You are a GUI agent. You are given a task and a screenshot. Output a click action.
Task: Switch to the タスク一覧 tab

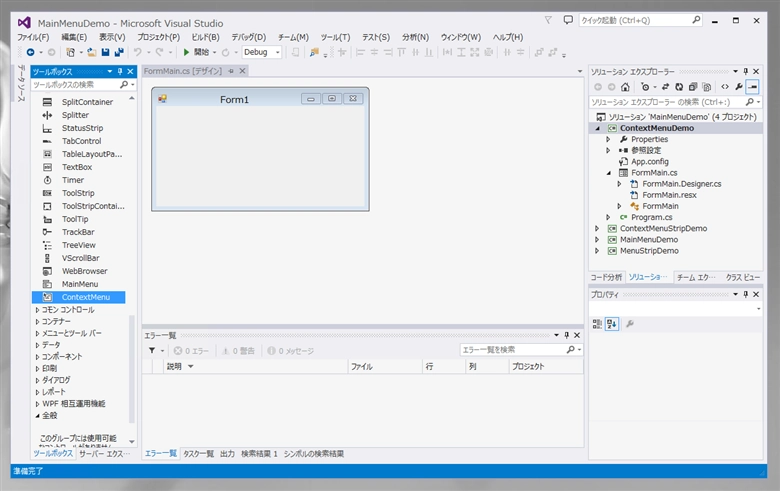tap(198, 454)
